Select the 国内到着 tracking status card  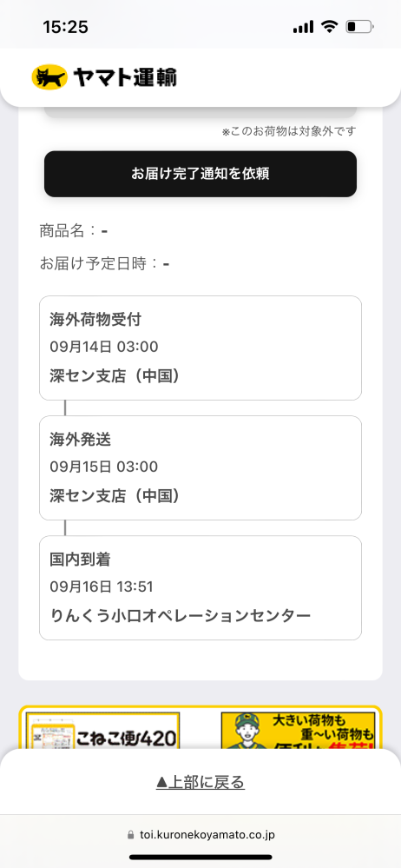click(x=200, y=588)
